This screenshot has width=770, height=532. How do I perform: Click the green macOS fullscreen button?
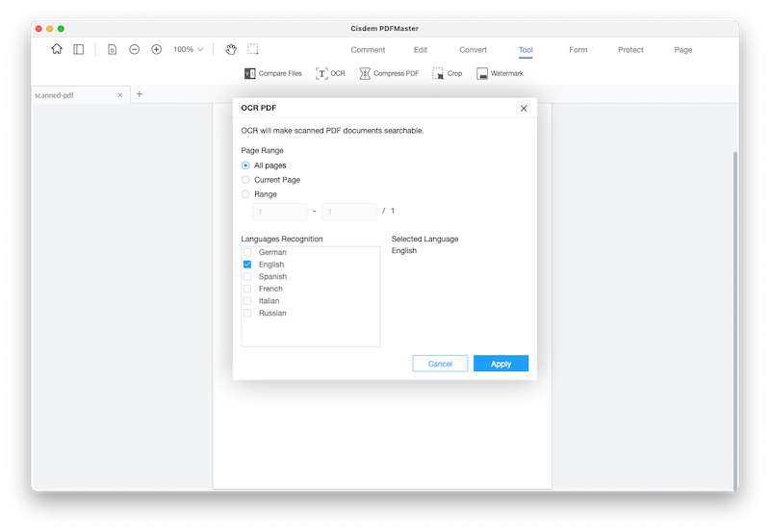click(61, 29)
